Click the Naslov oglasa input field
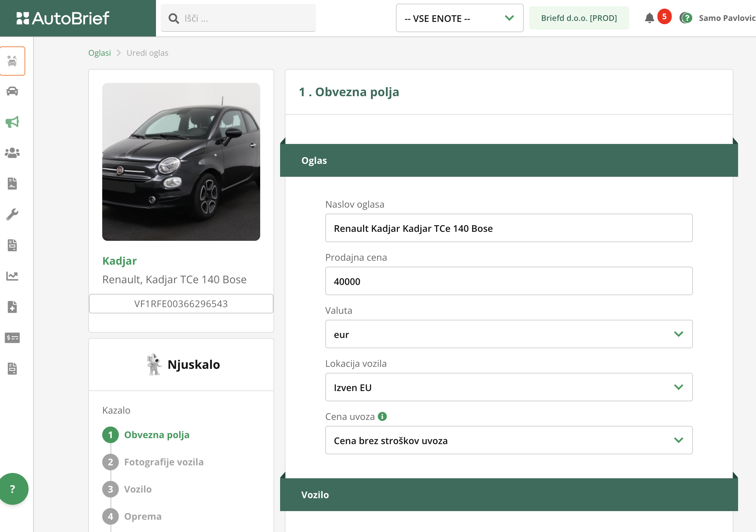This screenshot has height=532, width=756. pos(509,228)
